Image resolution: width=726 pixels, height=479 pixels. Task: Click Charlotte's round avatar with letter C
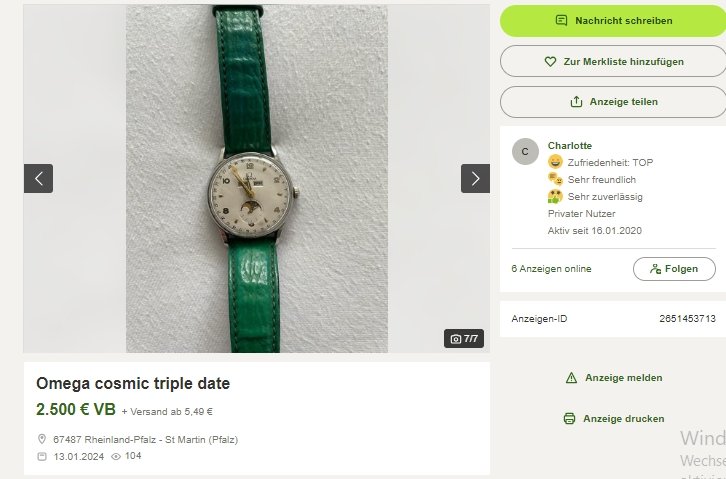[525, 151]
